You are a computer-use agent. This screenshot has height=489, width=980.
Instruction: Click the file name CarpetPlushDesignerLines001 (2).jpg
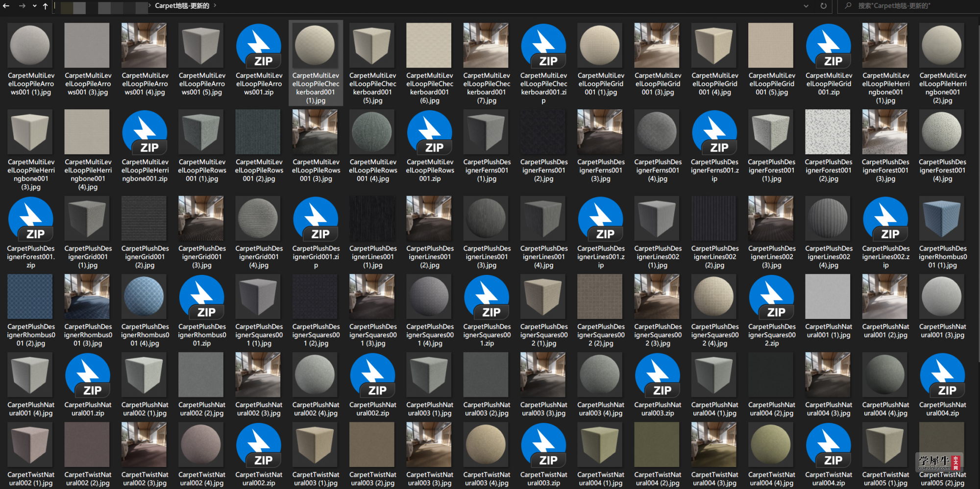tap(430, 257)
